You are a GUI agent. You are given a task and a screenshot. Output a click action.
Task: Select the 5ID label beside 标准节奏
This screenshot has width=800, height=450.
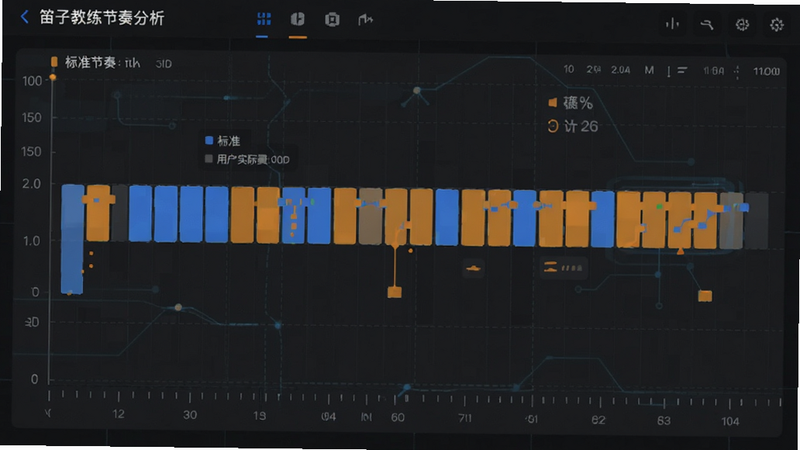tap(164, 64)
